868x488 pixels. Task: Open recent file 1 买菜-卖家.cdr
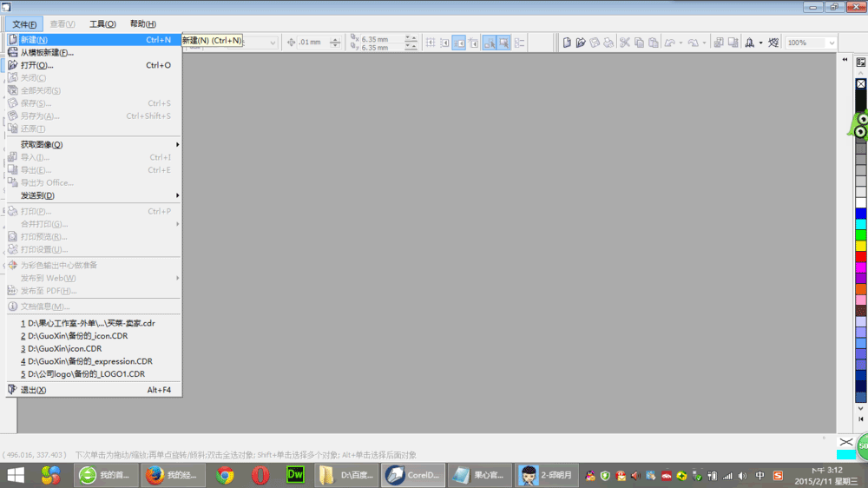pyautogui.click(x=94, y=323)
